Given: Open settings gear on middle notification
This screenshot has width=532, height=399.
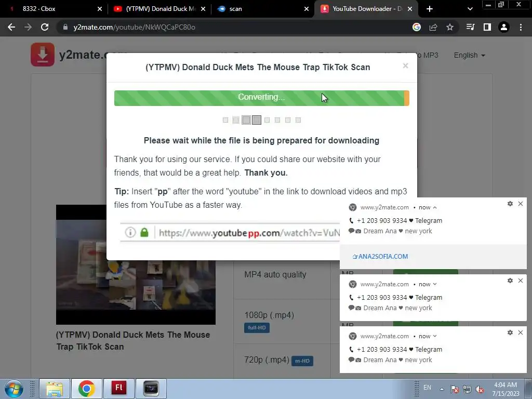Looking at the screenshot, I should click(x=510, y=281).
